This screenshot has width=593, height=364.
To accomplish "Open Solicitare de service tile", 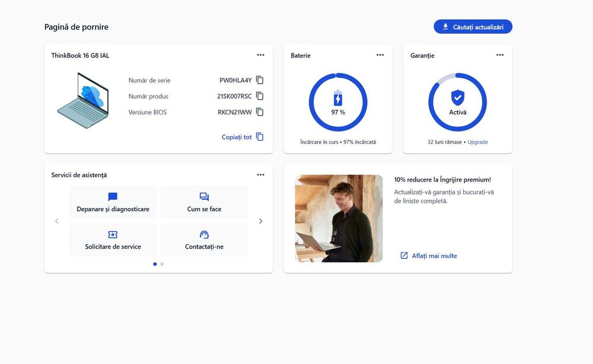I will [x=113, y=240].
